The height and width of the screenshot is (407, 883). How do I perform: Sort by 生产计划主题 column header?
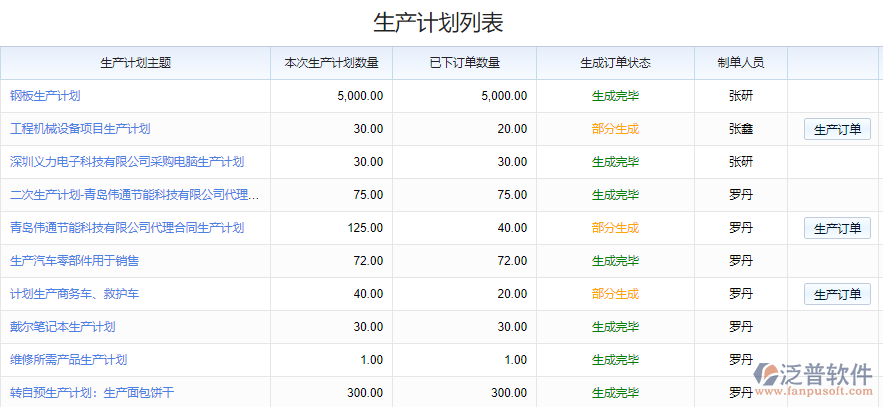[x=136, y=63]
